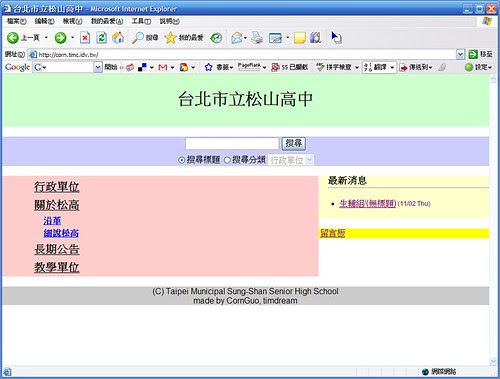The width and height of the screenshot is (500, 379).
Task: Expand the Forward button history arrow
Action: [73, 38]
